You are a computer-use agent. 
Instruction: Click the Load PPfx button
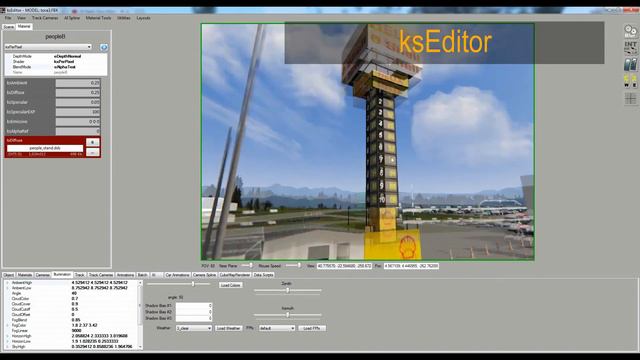[312, 328]
